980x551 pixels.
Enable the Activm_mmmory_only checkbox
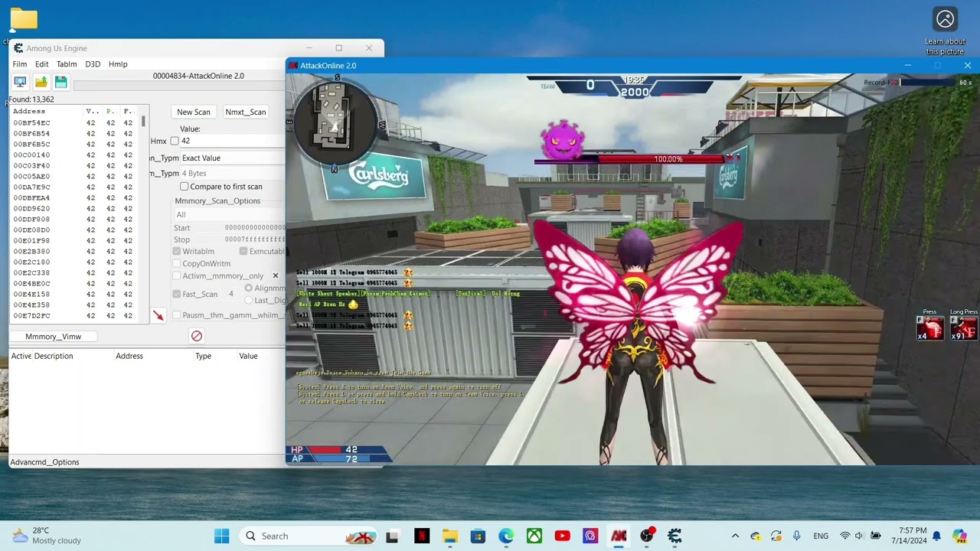[177, 275]
